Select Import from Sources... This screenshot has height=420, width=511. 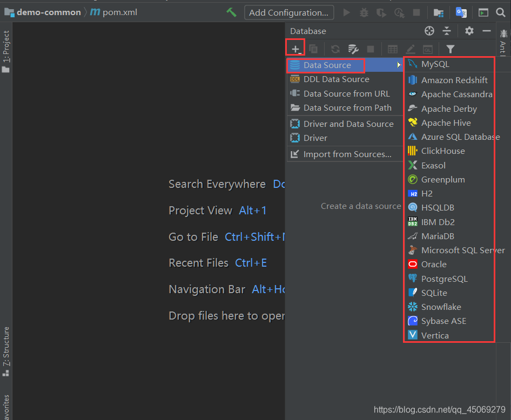(345, 154)
